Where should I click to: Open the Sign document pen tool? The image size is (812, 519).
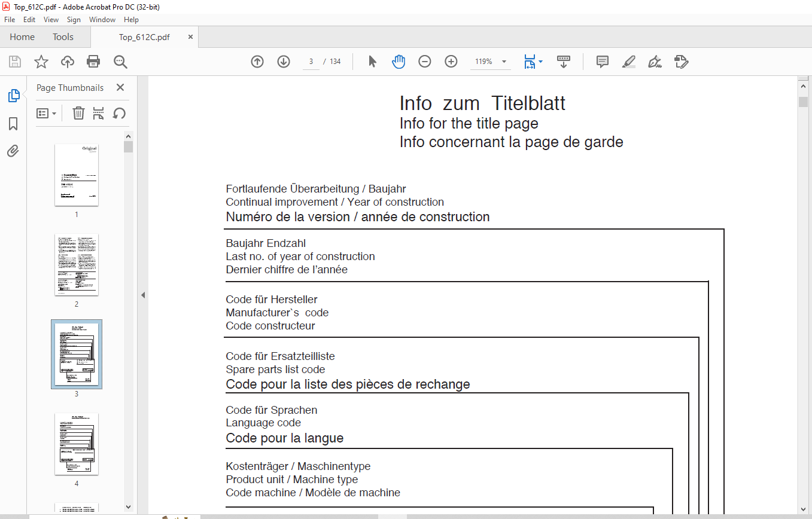point(655,62)
